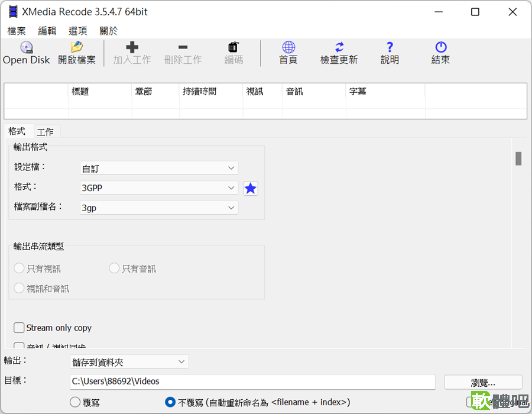Select 視訊和音訊 radio button
The image size is (532, 414).
pos(19,288)
